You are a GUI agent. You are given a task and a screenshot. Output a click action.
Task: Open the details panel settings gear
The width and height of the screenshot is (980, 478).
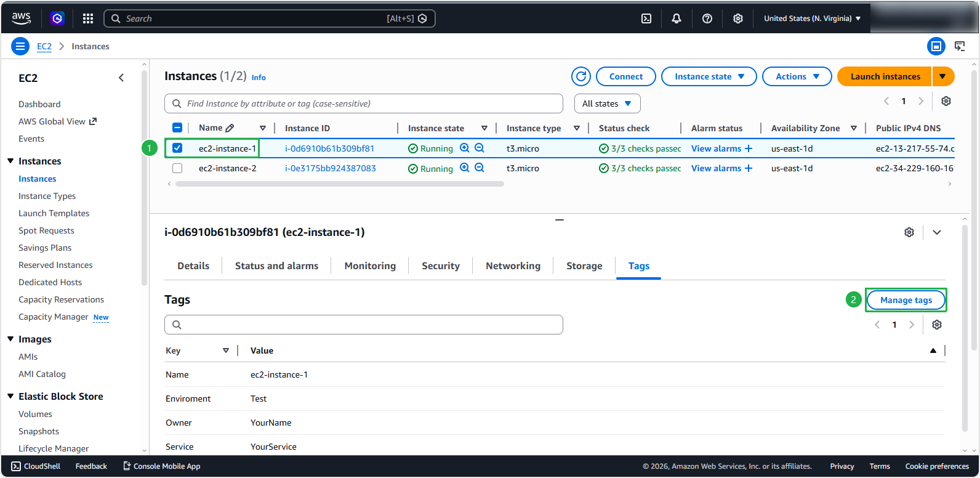pos(909,232)
